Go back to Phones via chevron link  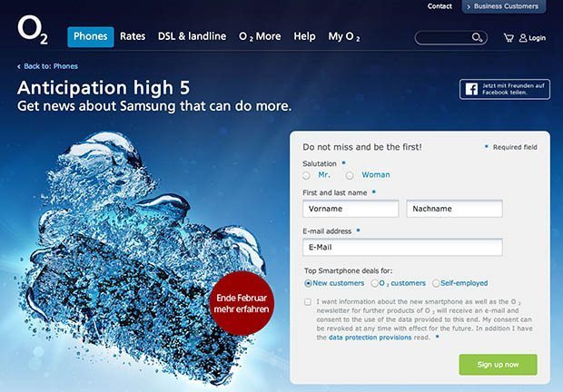pos(47,66)
